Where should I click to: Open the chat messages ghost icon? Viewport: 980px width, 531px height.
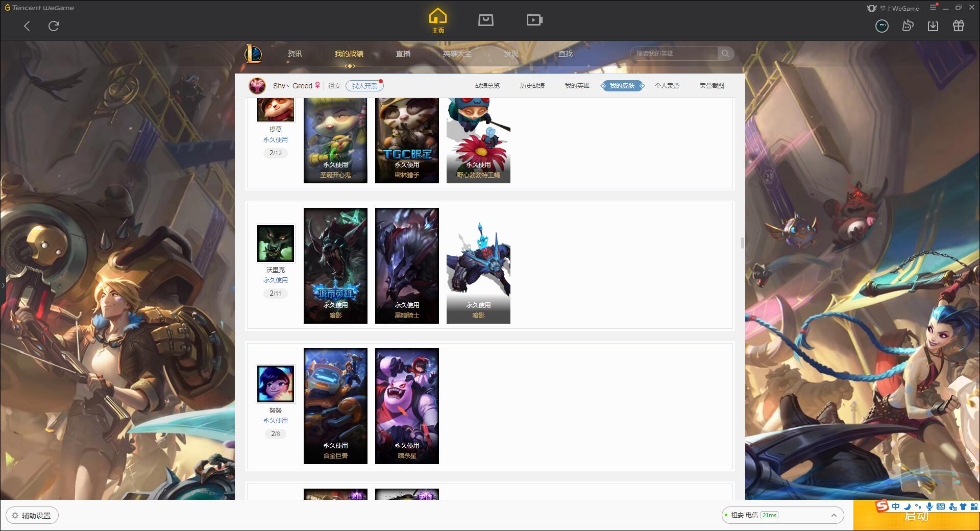click(x=908, y=26)
